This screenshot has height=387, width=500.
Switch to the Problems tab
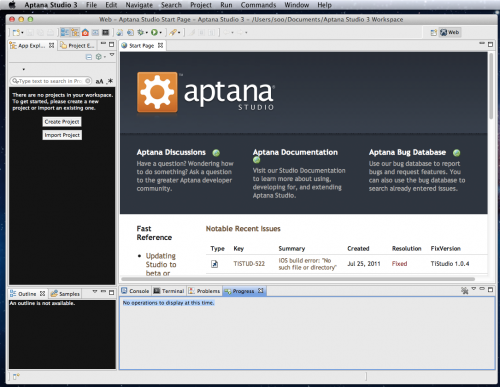click(204, 291)
